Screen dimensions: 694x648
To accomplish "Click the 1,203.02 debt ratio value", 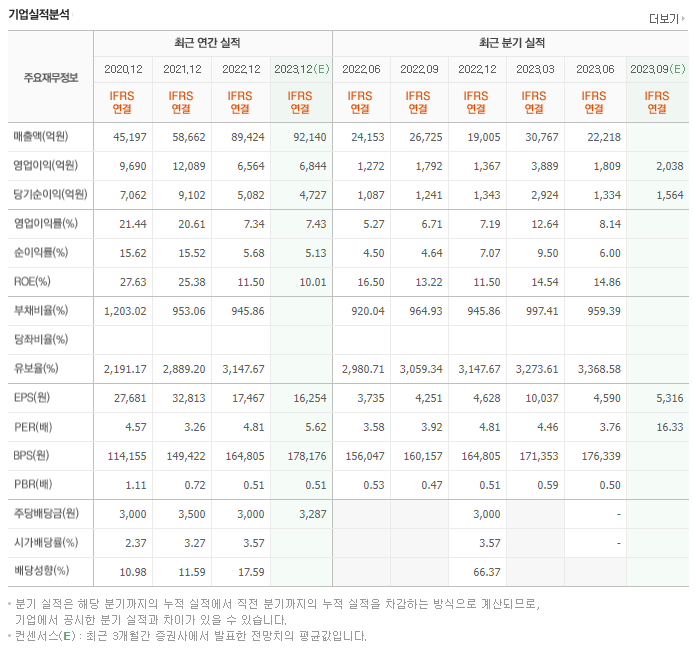I will pyautogui.click(x=125, y=311).
